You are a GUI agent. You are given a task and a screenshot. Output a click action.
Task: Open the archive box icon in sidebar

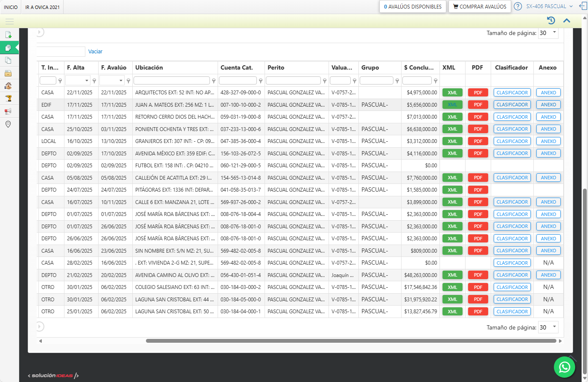click(8, 73)
